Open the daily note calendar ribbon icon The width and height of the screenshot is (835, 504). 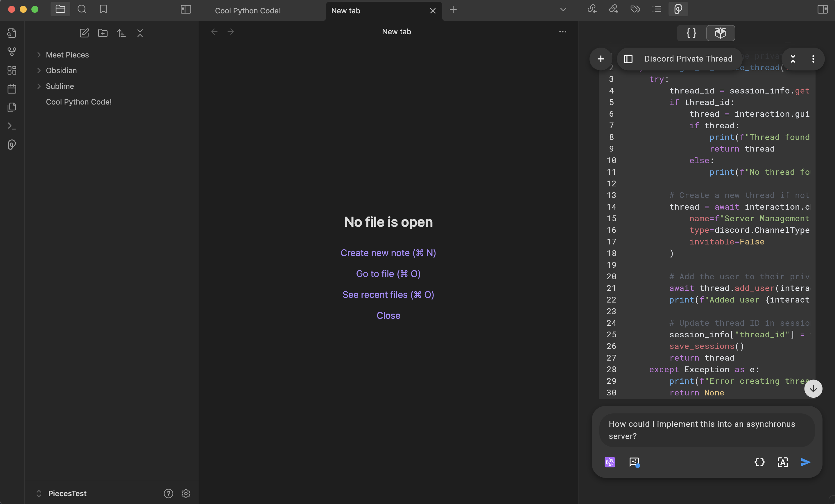tap(12, 89)
